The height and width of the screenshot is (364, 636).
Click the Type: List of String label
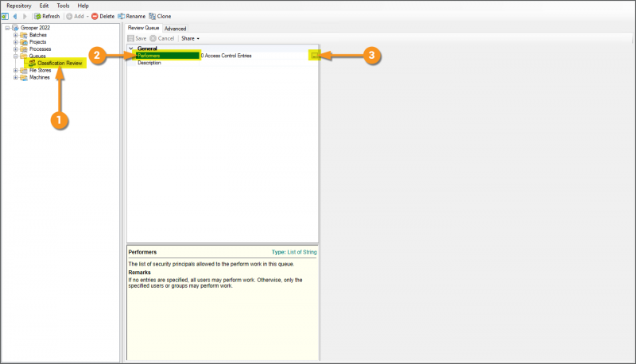pyautogui.click(x=294, y=252)
